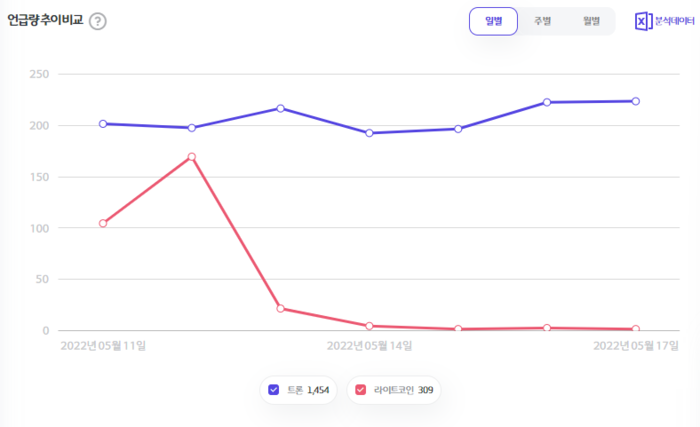This screenshot has height=427, width=700.
Task: Open the 월별 tab
Action: click(x=591, y=21)
